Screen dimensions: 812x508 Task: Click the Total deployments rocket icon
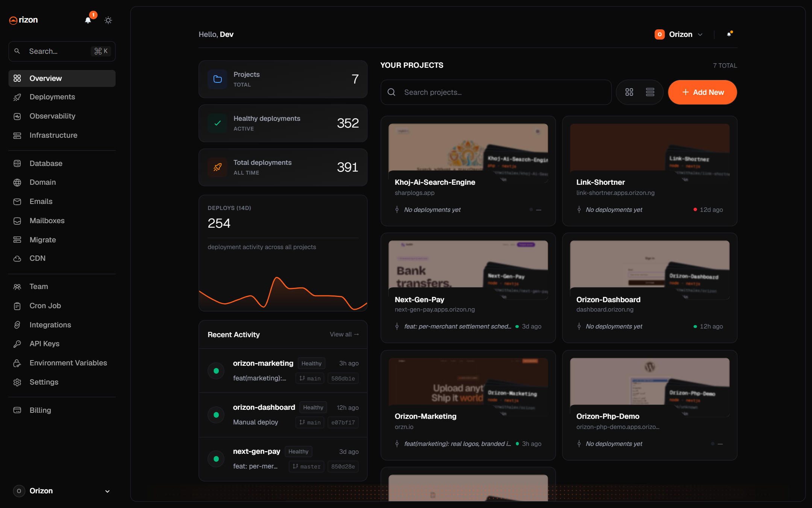tap(217, 167)
